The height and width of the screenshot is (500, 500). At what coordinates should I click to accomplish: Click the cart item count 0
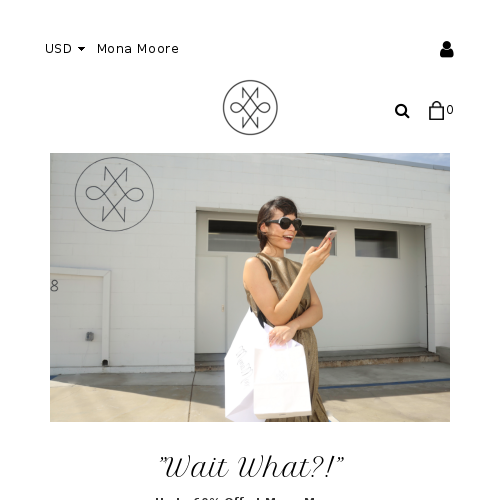[x=450, y=110]
